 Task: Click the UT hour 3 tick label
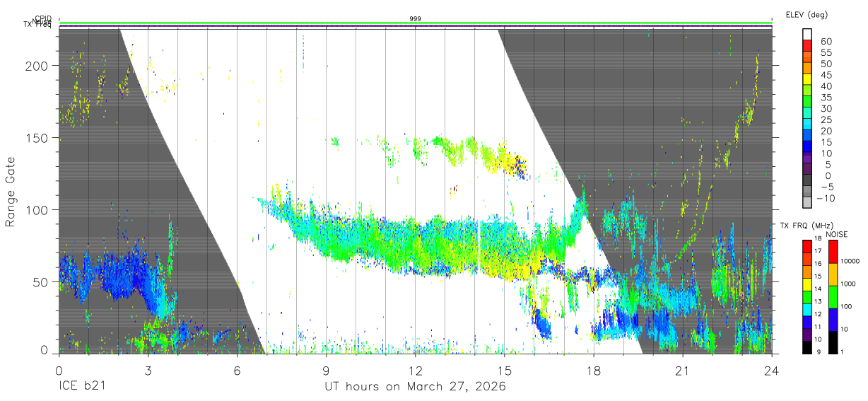[x=148, y=370]
